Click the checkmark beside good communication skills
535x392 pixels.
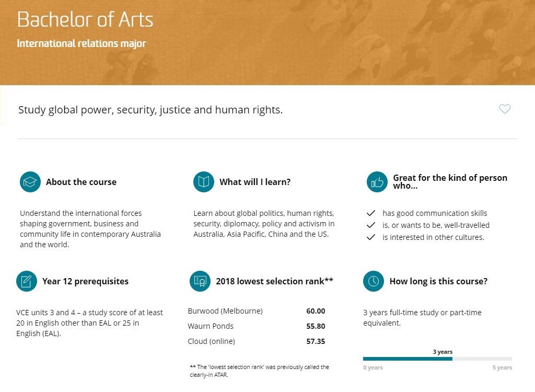click(371, 213)
